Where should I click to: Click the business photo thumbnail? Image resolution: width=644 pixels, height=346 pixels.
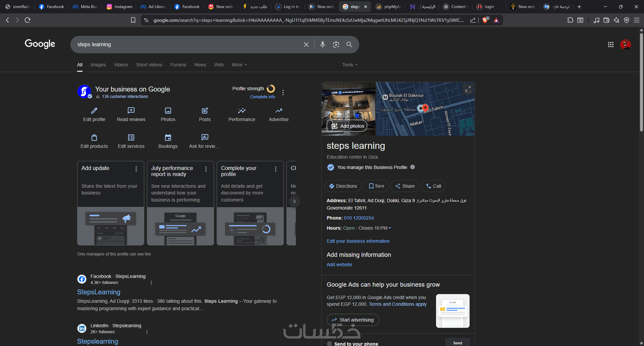[348, 109]
